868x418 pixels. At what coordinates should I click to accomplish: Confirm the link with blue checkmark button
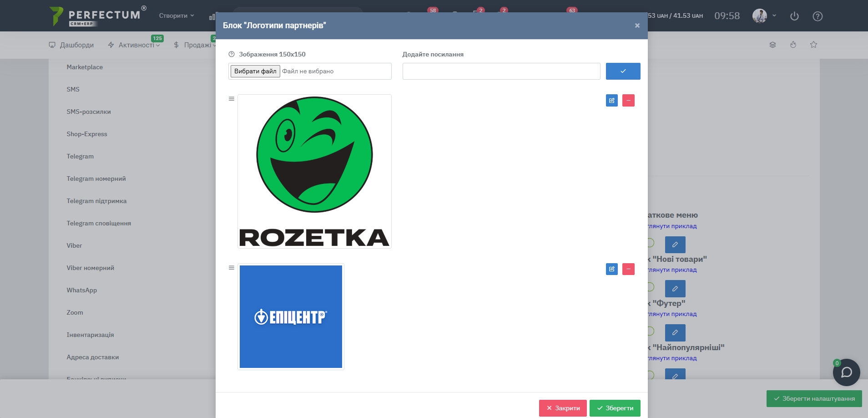click(623, 71)
